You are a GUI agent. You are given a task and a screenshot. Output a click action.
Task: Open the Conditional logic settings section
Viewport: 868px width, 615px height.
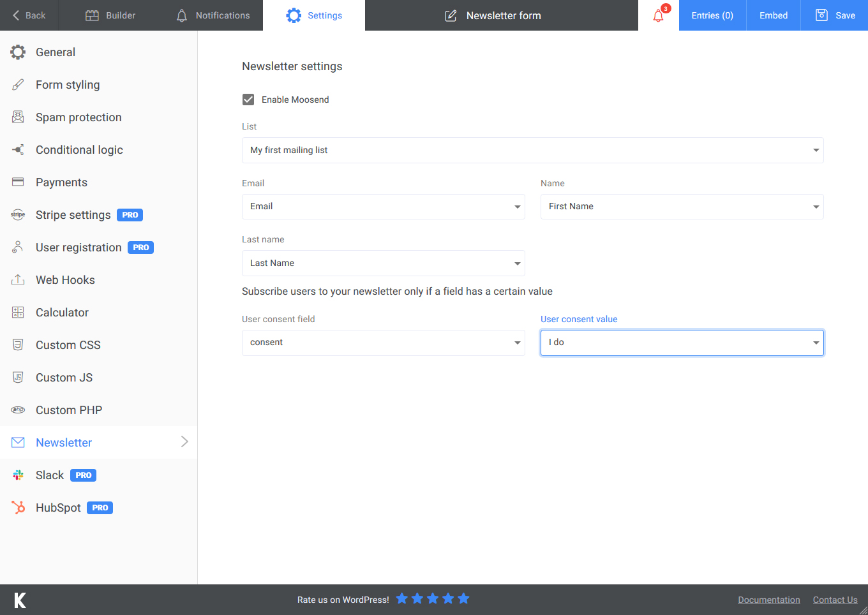point(98,150)
